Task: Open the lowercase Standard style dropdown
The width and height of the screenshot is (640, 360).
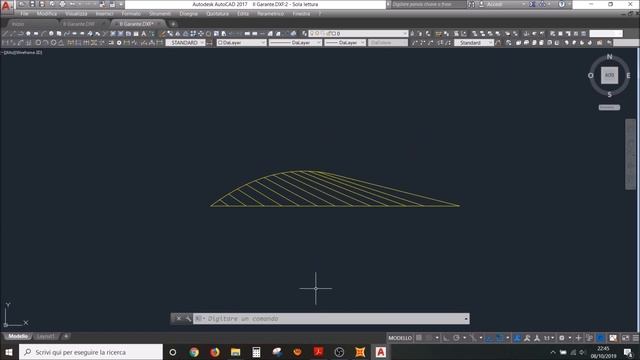Action: [x=474, y=42]
